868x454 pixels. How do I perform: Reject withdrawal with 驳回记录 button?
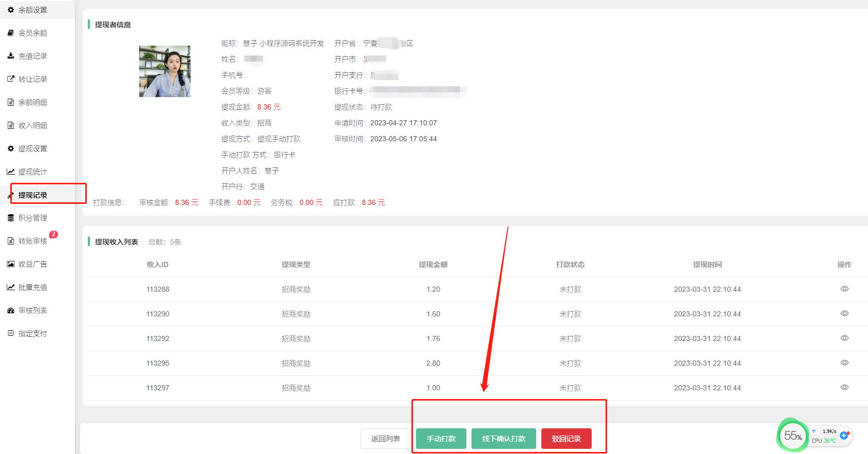(566, 439)
